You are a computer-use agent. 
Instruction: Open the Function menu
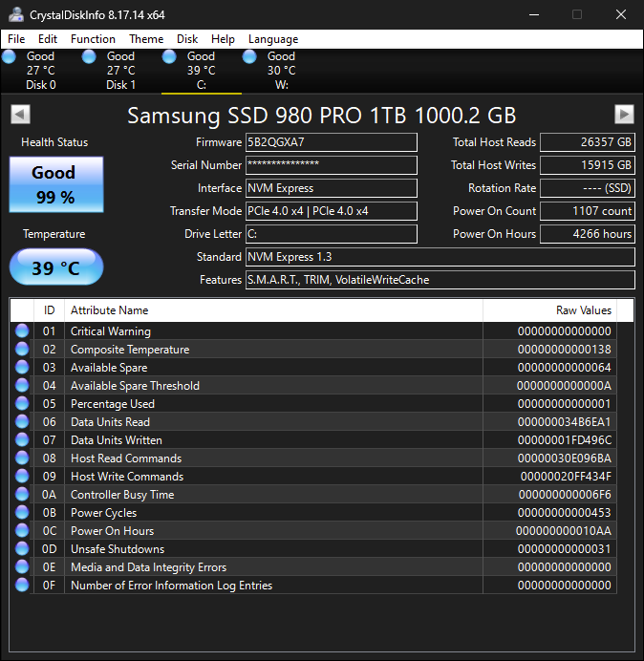[x=93, y=39]
